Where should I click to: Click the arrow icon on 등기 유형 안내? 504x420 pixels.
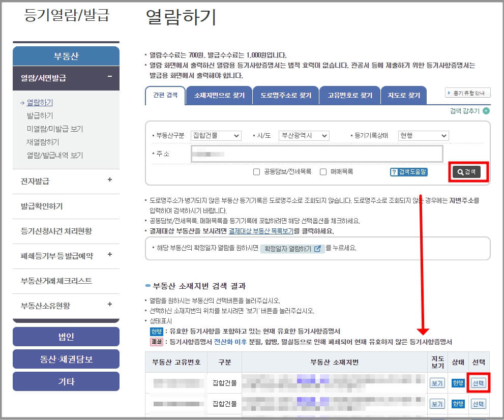tap(449, 93)
